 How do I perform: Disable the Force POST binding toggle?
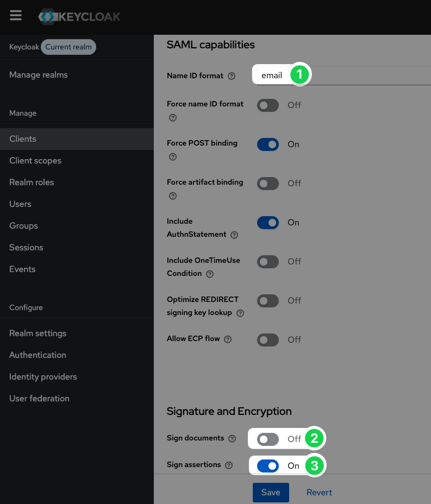tap(267, 144)
